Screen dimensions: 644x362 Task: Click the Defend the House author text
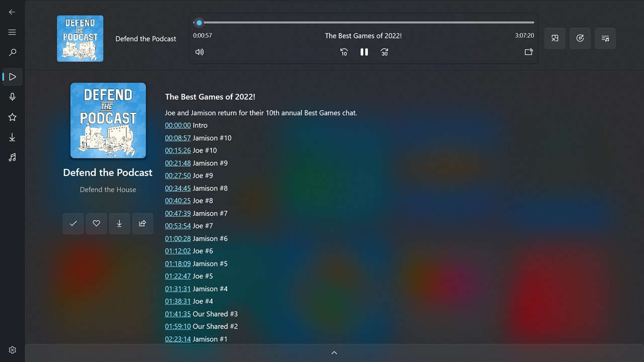(x=108, y=190)
